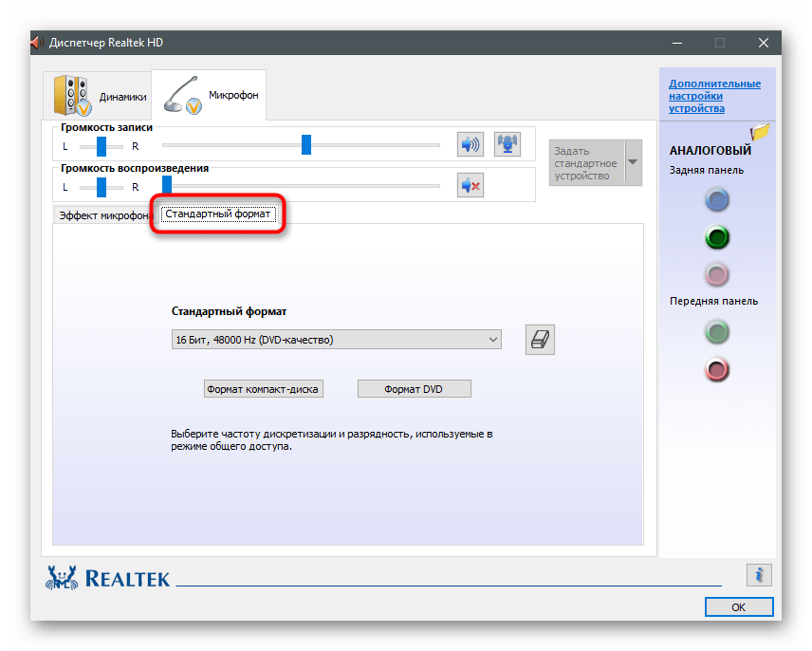
Task: Select the red front panel jack
Action: tap(717, 369)
